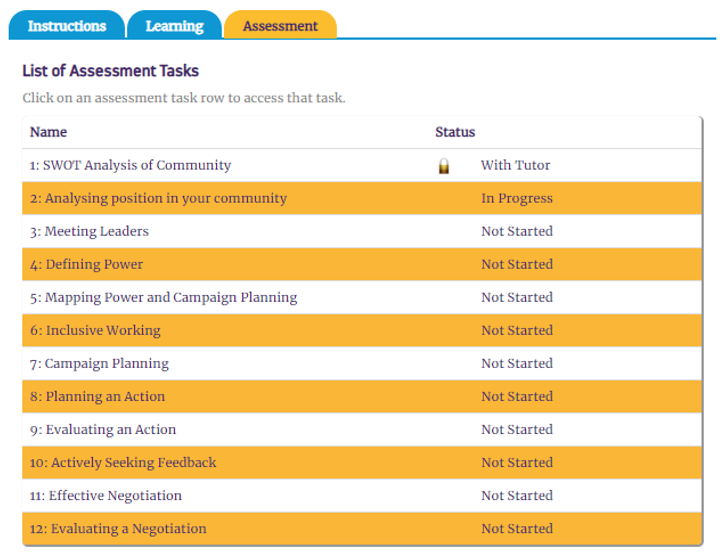Select Mapping Power and Campaign Planning task

(x=163, y=297)
